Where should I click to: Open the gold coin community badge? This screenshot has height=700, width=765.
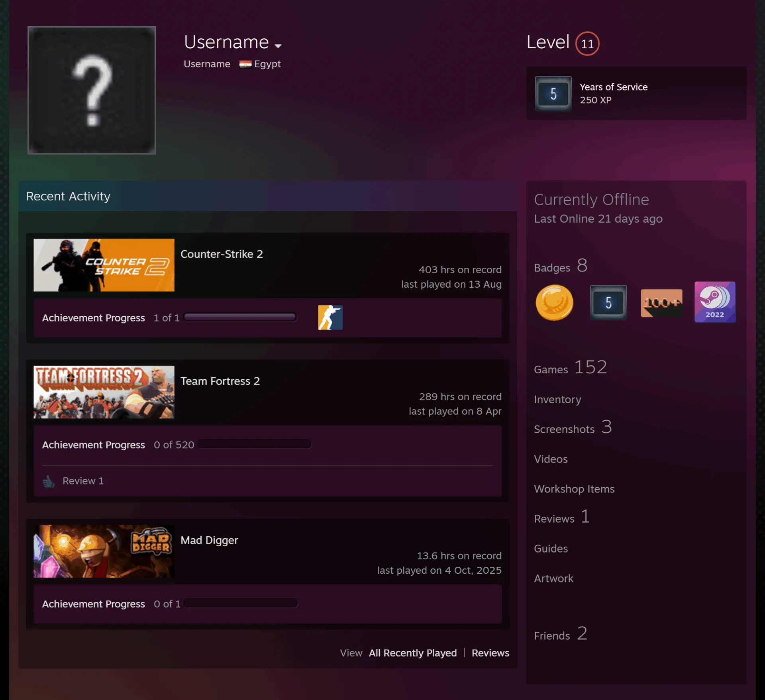554,302
